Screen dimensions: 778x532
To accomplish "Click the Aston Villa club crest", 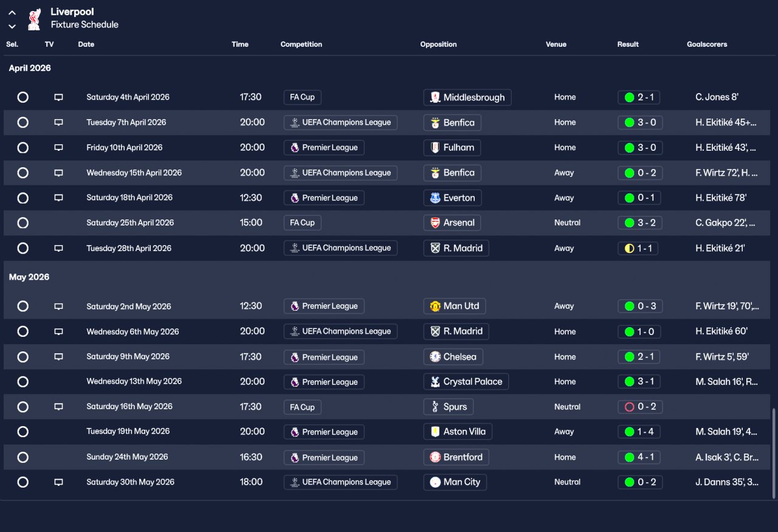I will [435, 432].
